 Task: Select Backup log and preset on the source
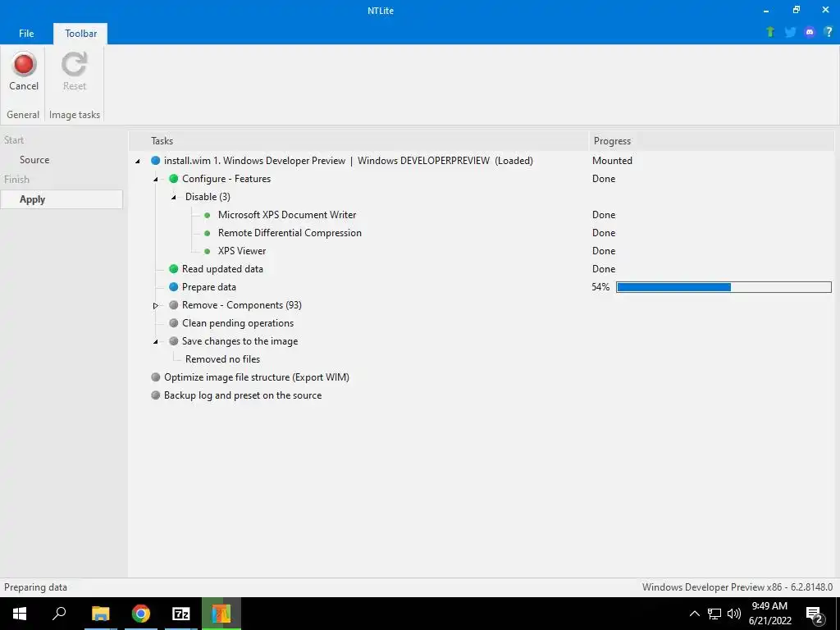[x=243, y=395]
